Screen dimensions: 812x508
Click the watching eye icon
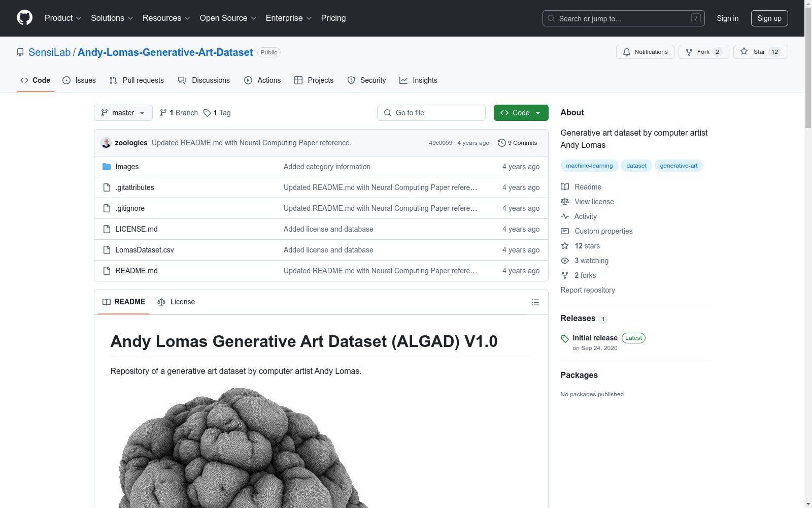point(565,261)
